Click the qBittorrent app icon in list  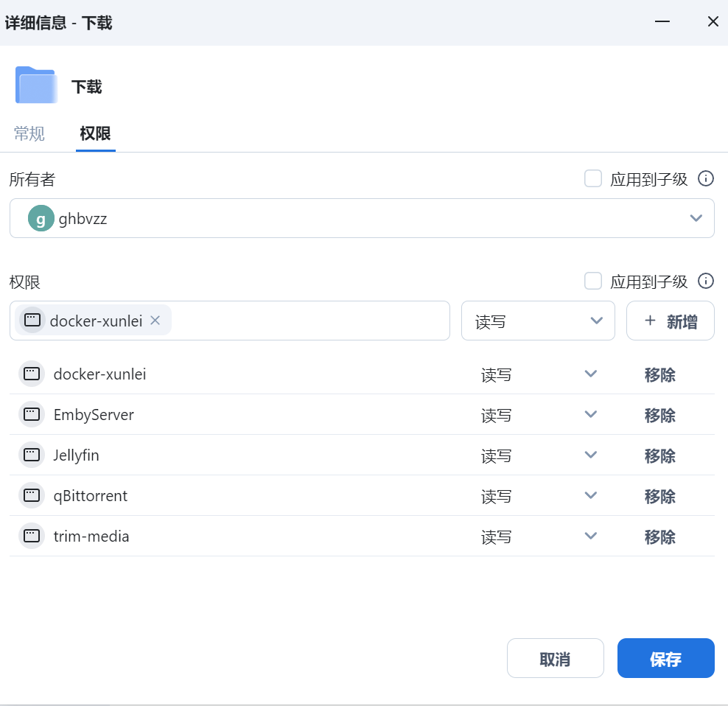point(32,496)
